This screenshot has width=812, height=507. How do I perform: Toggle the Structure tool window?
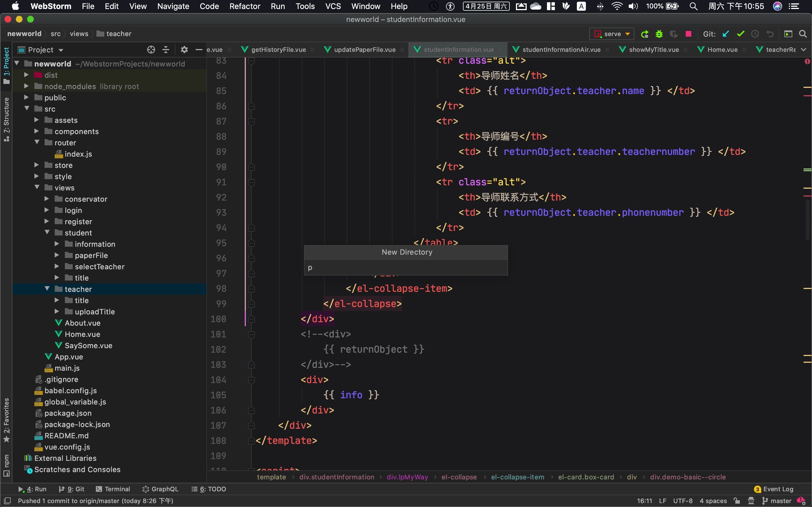(x=6, y=119)
